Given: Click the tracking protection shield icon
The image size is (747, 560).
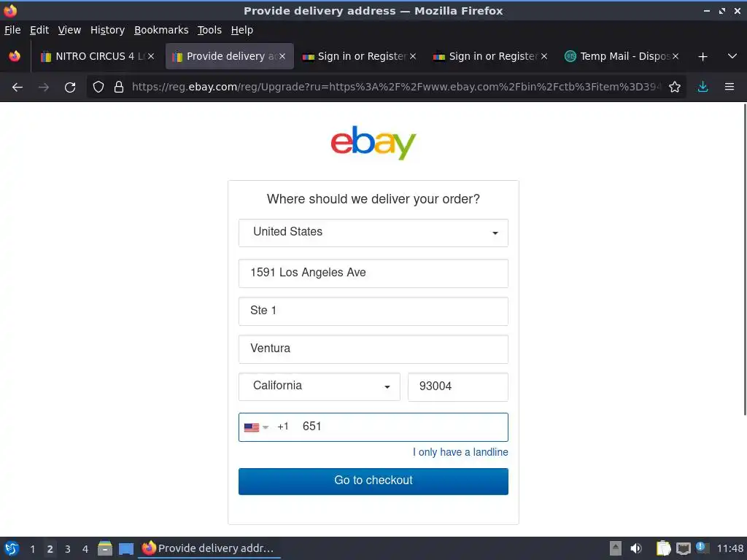Looking at the screenshot, I should point(98,87).
